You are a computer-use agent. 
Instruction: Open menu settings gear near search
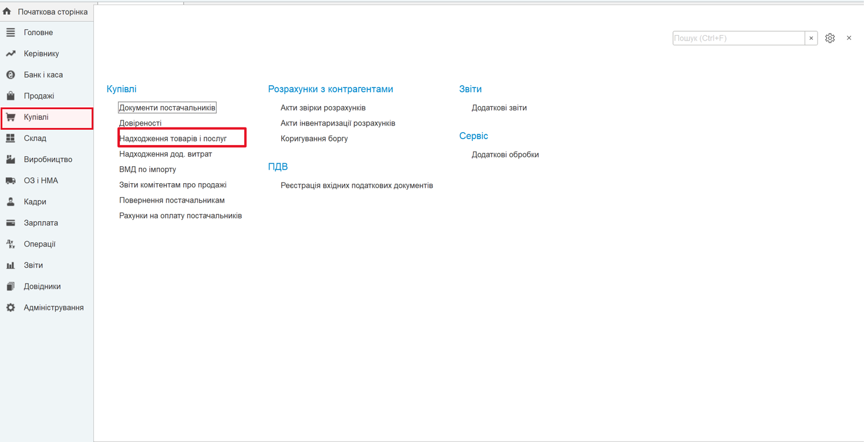click(830, 38)
